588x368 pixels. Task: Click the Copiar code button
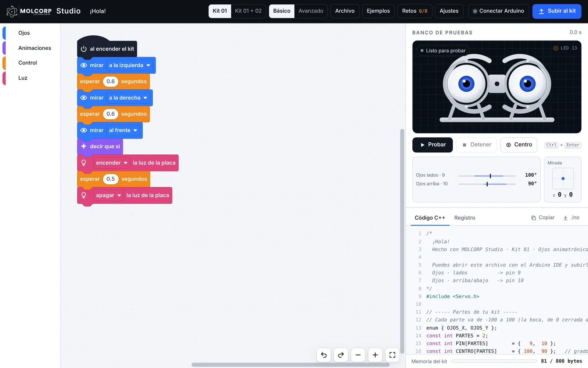(x=543, y=218)
